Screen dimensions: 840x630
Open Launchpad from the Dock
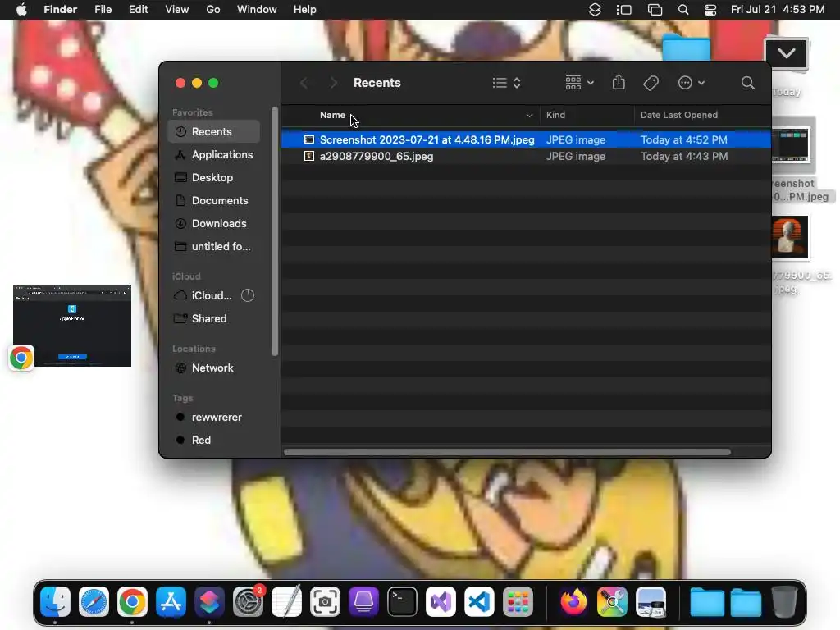(x=518, y=601)
